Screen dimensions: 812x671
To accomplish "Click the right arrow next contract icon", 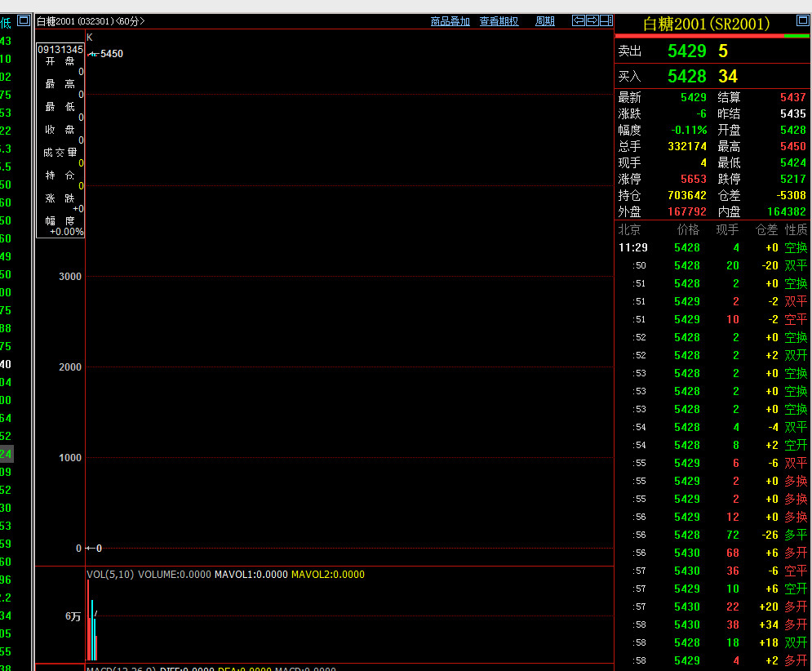I will (592, 21).
